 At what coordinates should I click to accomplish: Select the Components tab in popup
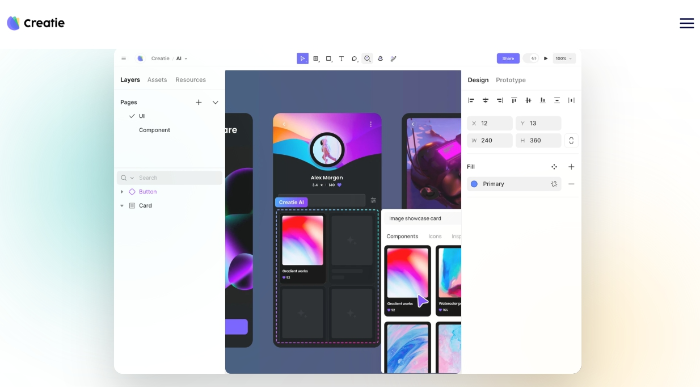click(x=402, y=236)
